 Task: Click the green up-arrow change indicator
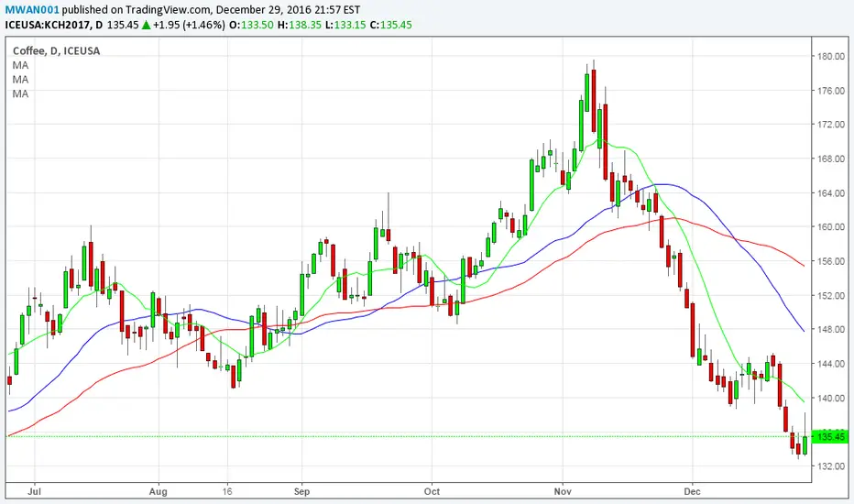pyautogui.click(x=146, y=25)
